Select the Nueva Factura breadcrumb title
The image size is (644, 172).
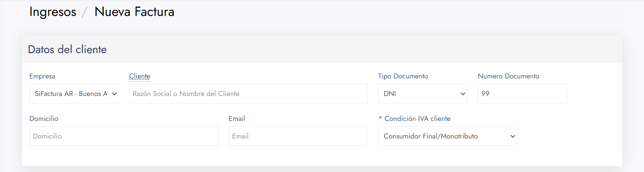pyautogui.click(x=134, y=12)
